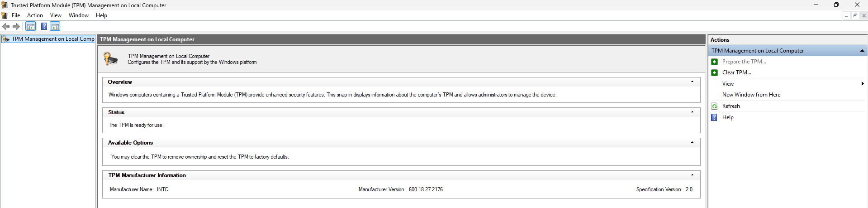This screenshot has width=868, height=208.
Task: Click the TPM chip key icon in header
Action: [x=110, y=58]
